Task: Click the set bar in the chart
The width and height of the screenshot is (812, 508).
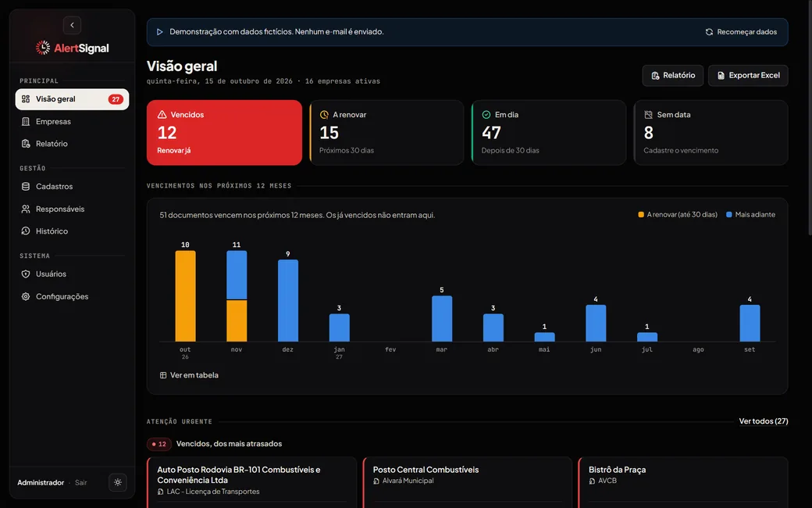Action: click(x=750, y=324)
